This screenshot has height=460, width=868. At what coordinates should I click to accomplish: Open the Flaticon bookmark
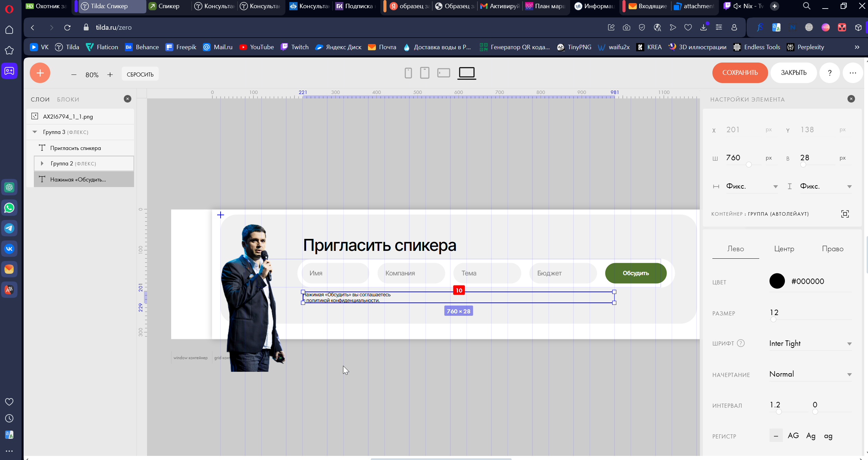point(102,47)
